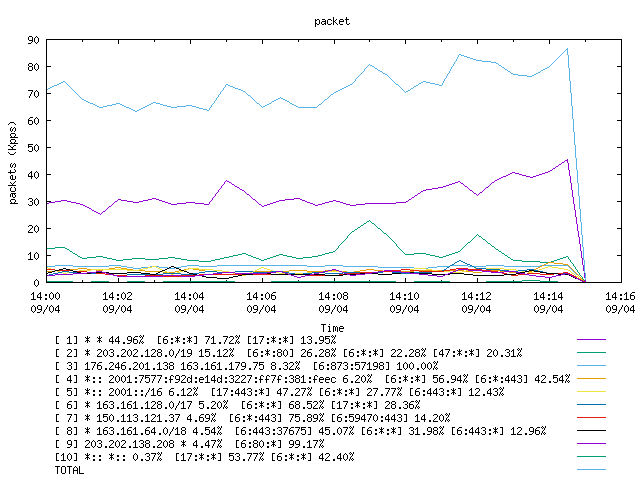
Task: Click the y-axis value 20
Action: 33,229
